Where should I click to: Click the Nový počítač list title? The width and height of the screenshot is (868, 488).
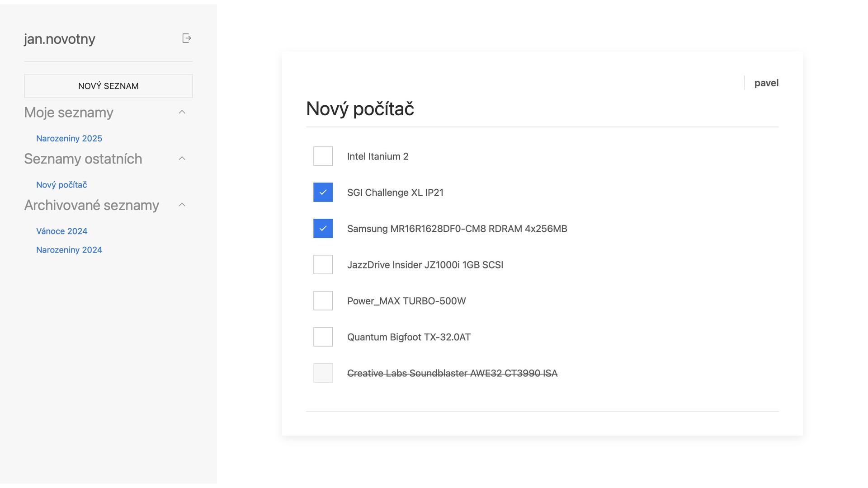coord(360,108)
